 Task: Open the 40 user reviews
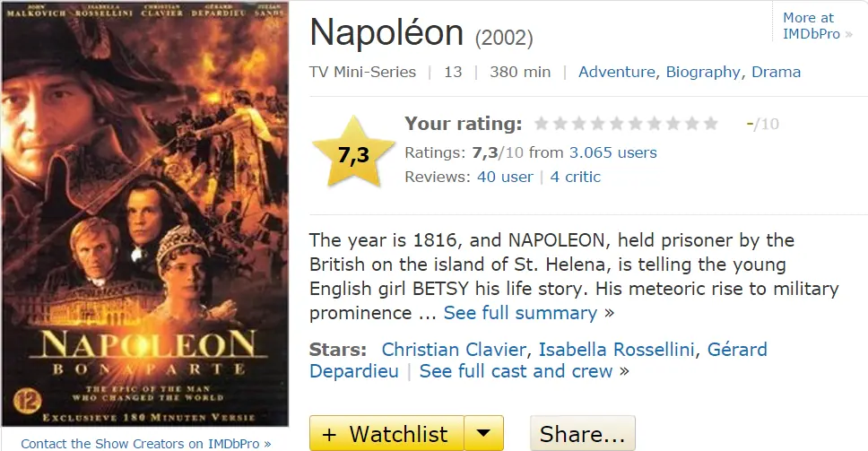tap(505, 177)
